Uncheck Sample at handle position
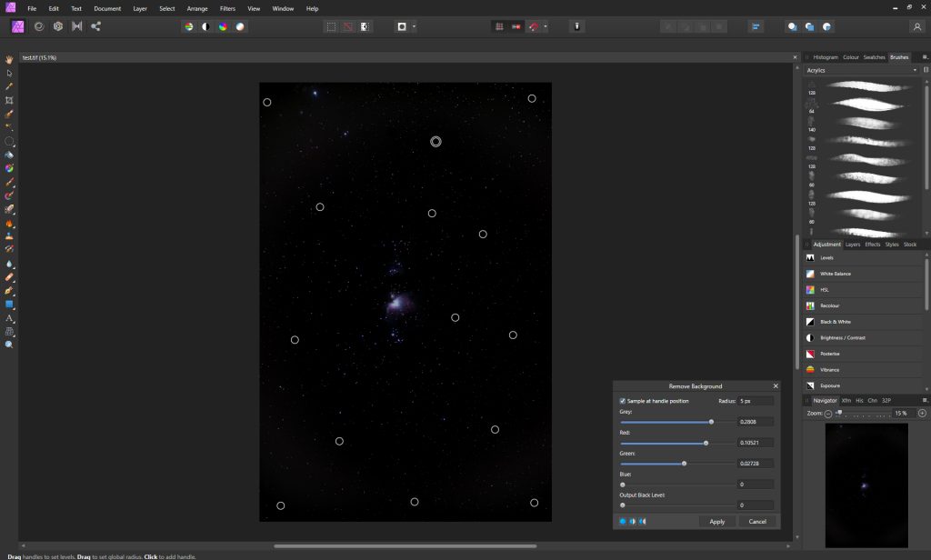This screenshot has height=560, width=931. [x=623, y=401]
